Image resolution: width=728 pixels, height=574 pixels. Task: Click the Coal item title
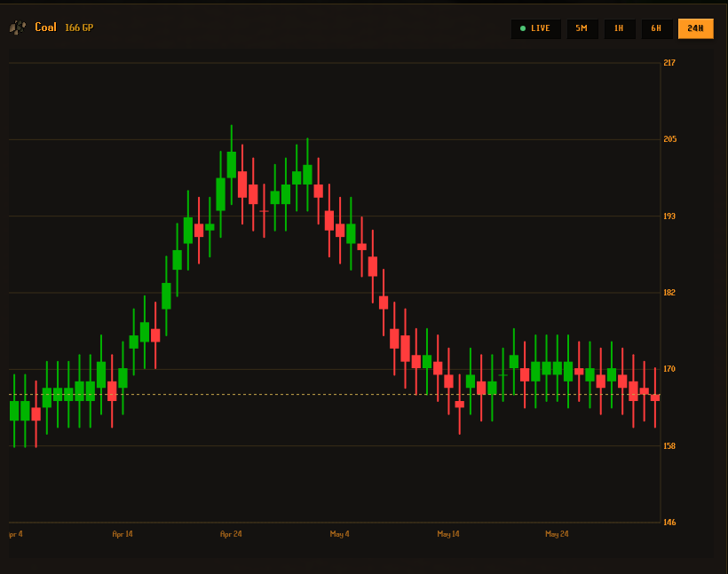click(45, 28)
